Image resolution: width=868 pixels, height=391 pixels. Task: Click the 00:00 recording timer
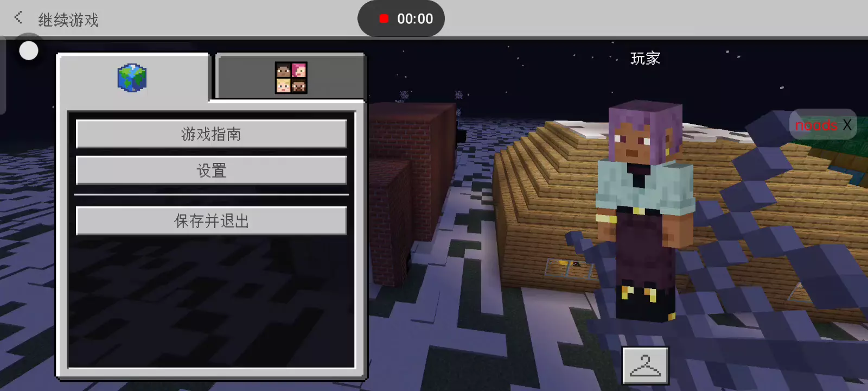pos(415,19)
